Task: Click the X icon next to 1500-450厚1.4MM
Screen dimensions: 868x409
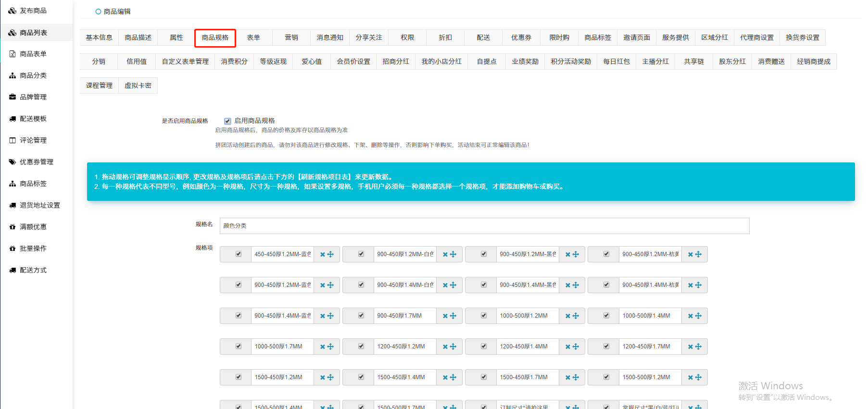Action: [x=445, y=377]
